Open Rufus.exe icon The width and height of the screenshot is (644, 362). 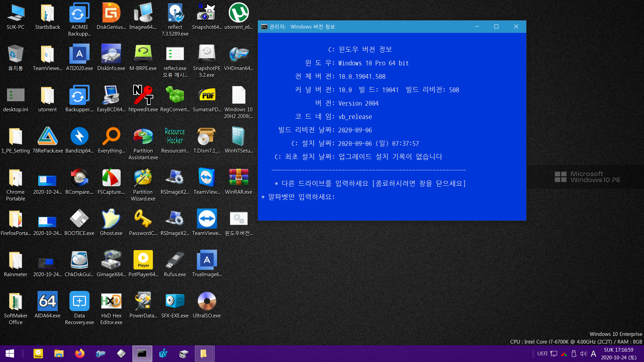tap(175, 264)
